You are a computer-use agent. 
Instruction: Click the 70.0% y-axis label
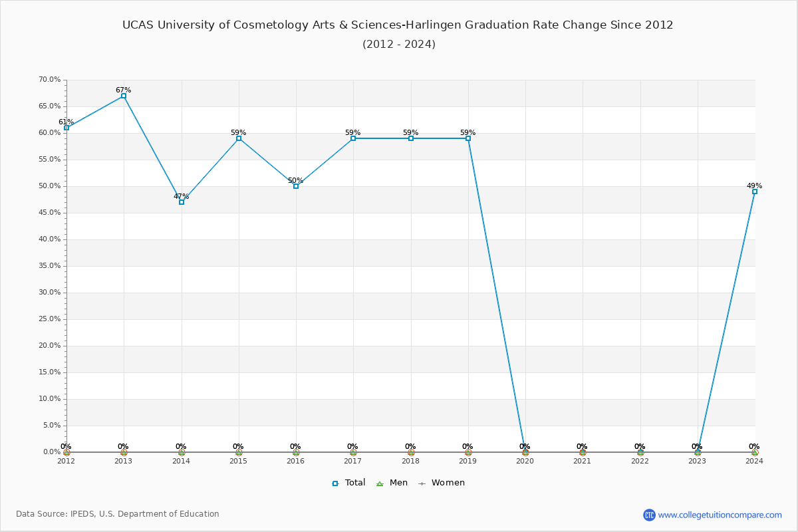tap(49, 80)
